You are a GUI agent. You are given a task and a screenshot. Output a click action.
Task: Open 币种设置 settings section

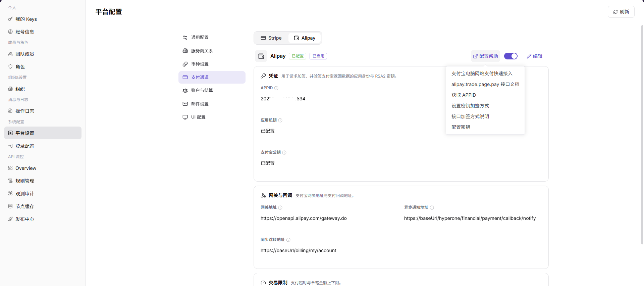(x=212, y=64)
